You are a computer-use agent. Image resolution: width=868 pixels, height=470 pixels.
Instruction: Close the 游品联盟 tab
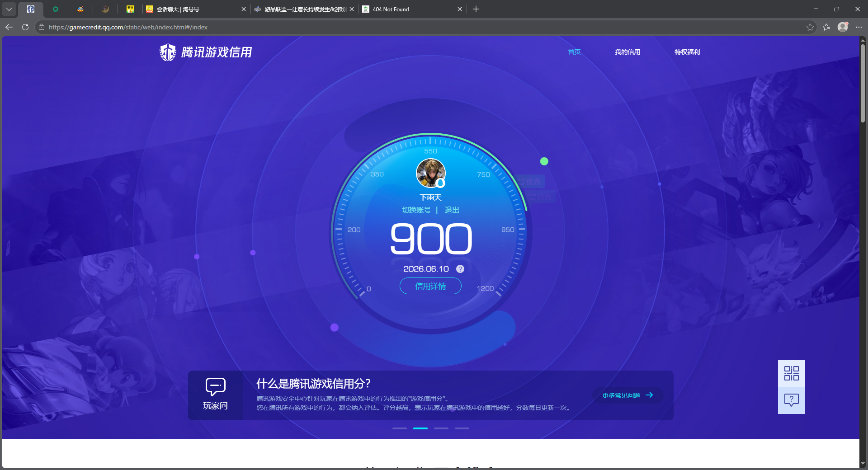pyautogui.click(x=352, y=9)
